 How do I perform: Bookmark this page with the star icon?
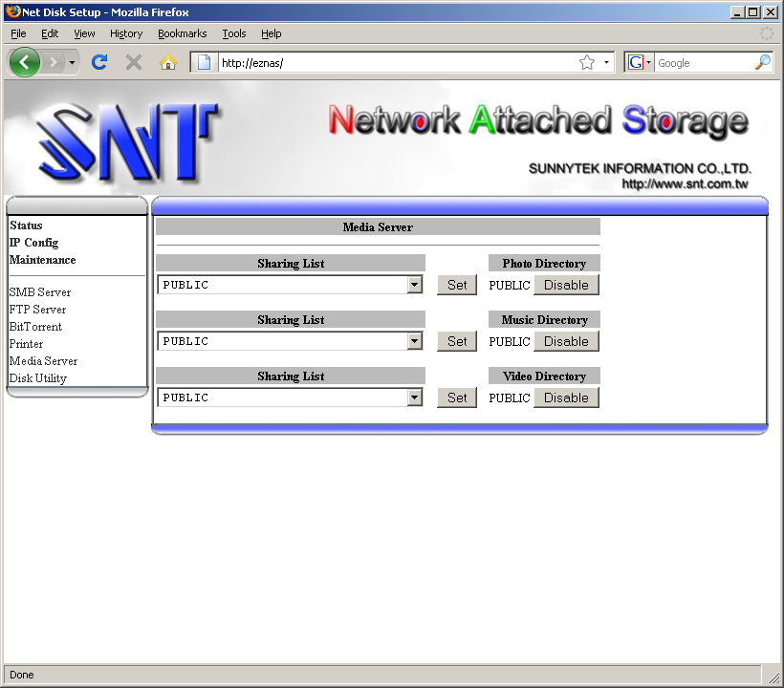587,62
